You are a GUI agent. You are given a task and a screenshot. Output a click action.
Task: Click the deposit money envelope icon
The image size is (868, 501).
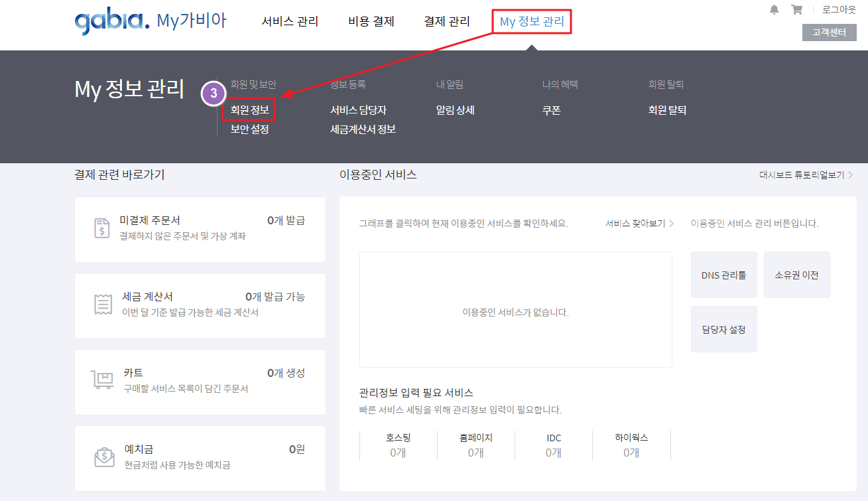[103, 457]
